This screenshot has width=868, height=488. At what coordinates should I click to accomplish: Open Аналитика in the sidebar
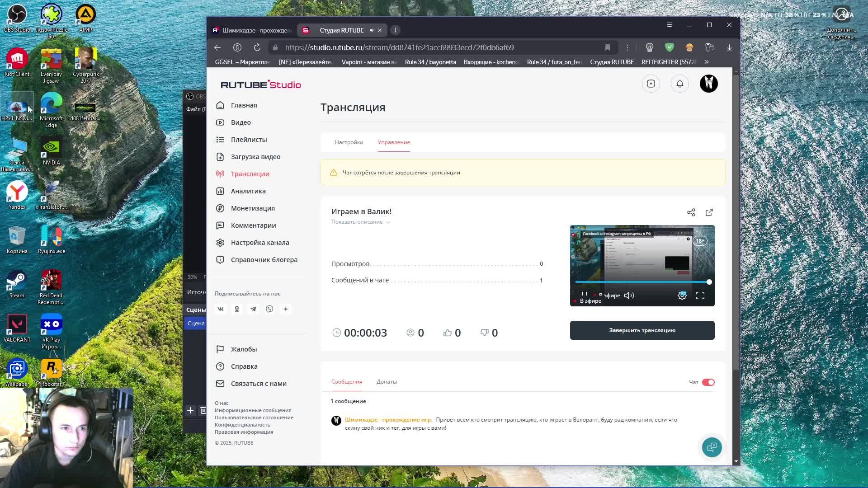click(x=248, y=191)
